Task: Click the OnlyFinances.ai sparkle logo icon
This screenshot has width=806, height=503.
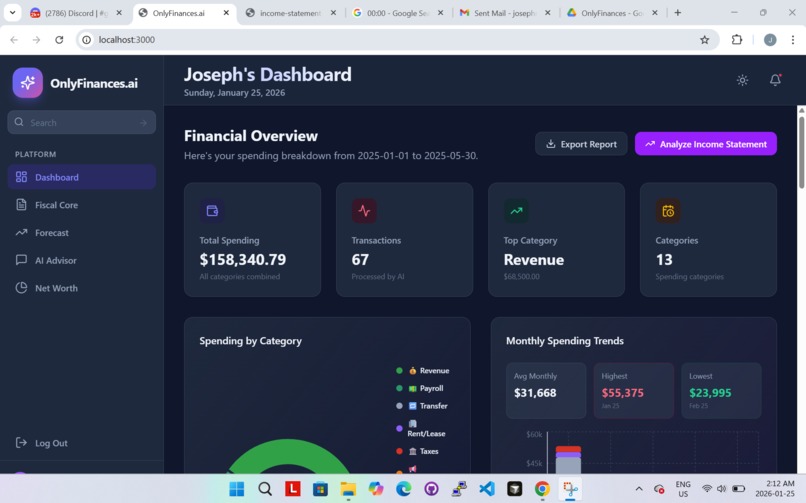Action: (x=28, y=83)
